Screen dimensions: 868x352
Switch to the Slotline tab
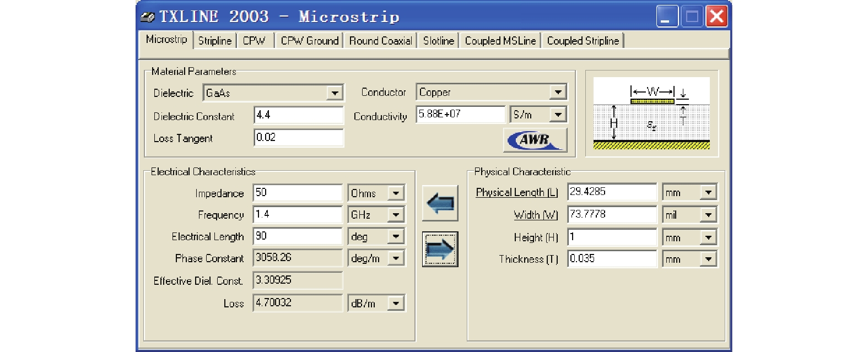click(438, 41)
